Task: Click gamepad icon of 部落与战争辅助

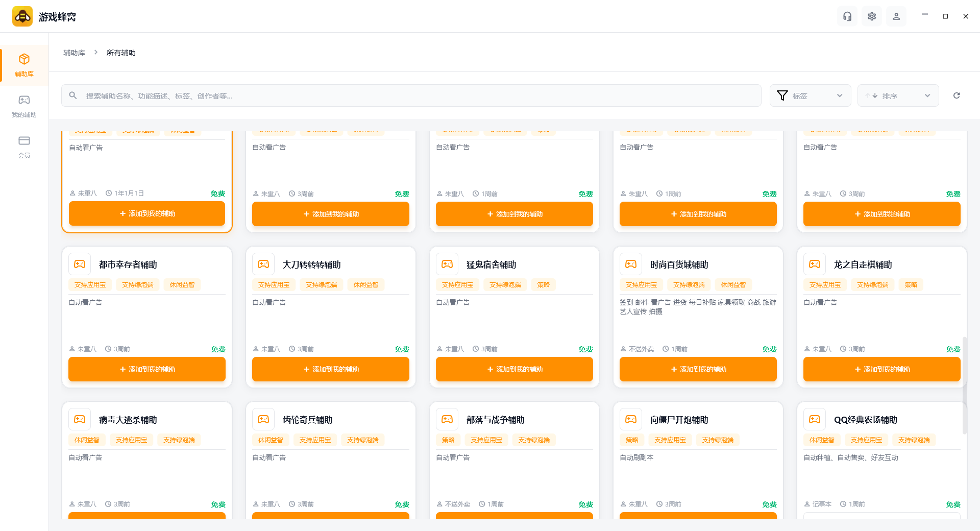Action: click(447, 419)
